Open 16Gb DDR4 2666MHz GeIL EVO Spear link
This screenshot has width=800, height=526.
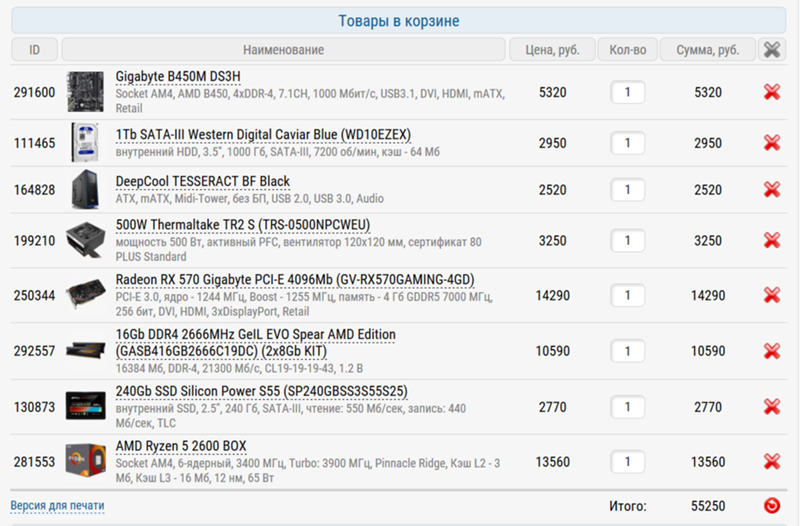255,343
